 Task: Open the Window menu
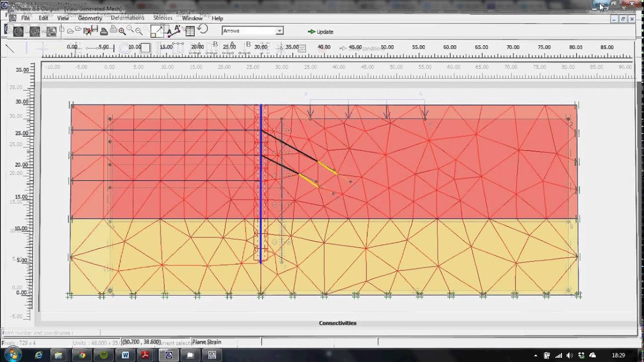192,18
